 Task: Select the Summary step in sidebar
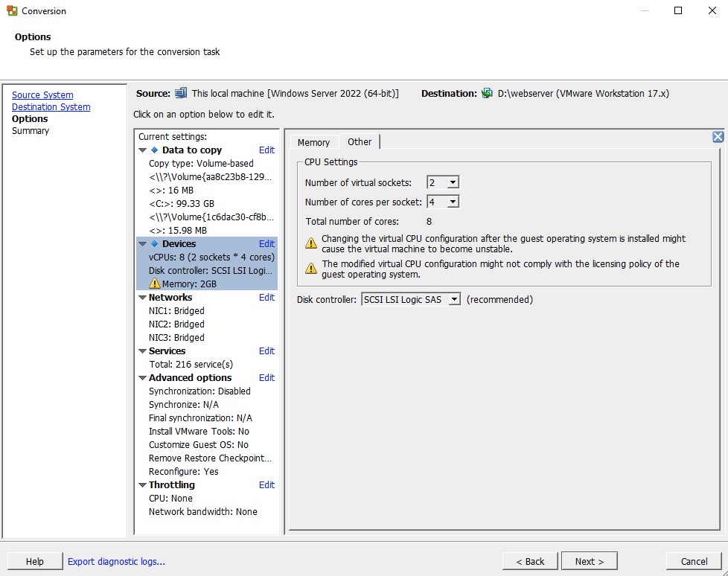point(31,131)
